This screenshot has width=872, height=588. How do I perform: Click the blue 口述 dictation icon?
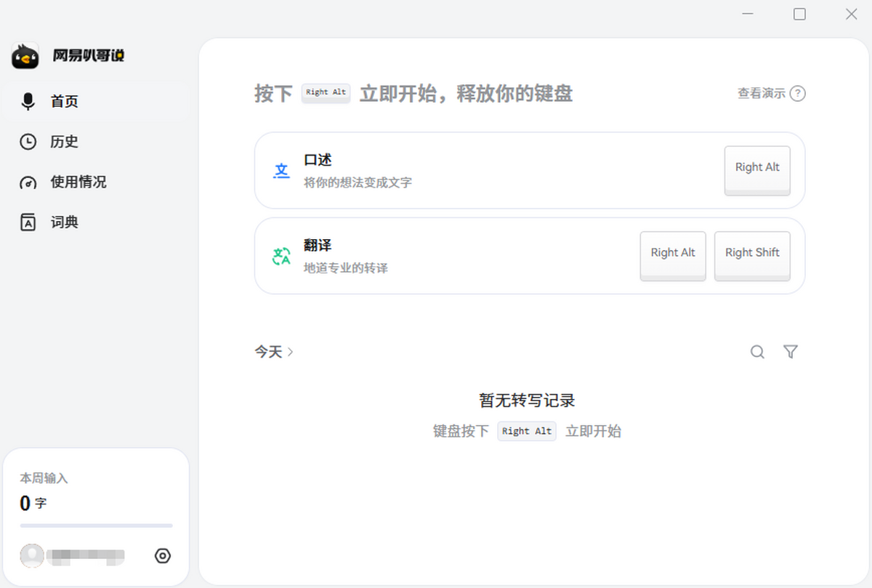[281, 171]
